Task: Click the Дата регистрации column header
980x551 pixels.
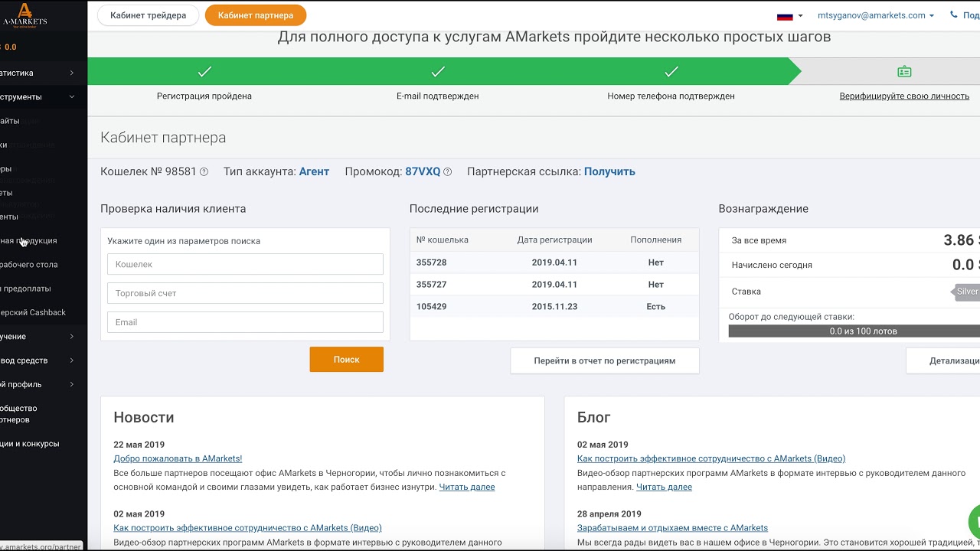Action: coord(554,240)
